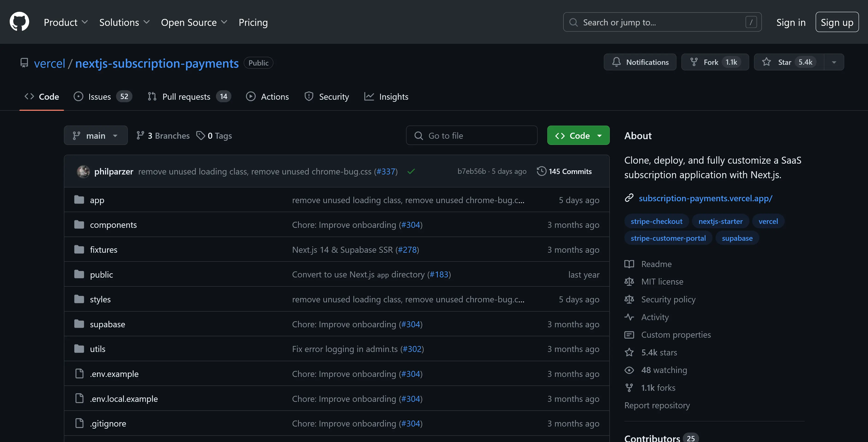Screen dimensions: 868x442
Task: Click the stripe-checkout topic tag
Action: pos(656,221)
